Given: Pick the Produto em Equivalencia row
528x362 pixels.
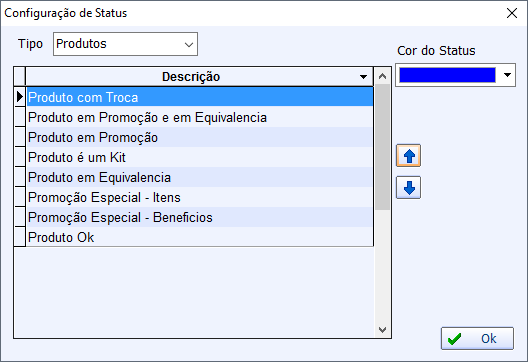Looking at the screenshot, I should pos(200,177).
